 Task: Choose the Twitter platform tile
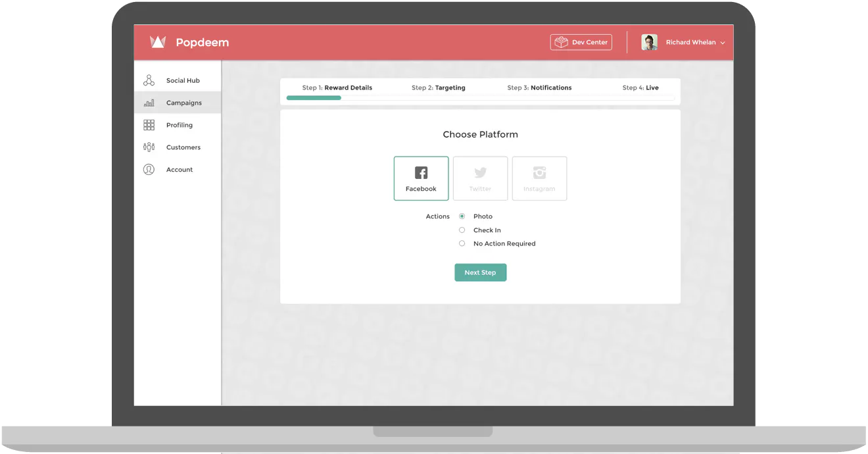pos(480,178)
